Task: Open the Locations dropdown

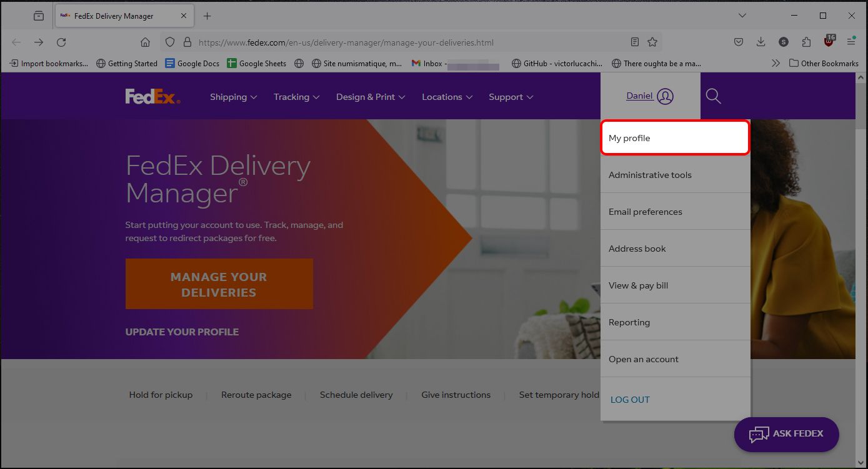Action: (446, 97)
